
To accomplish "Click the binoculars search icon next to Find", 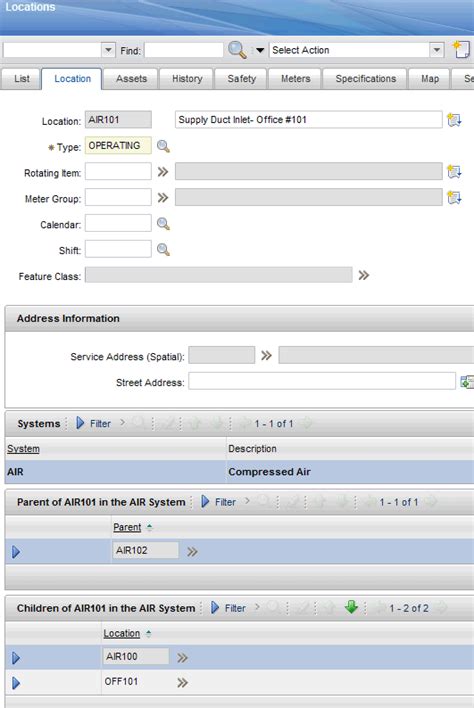I will tap(237, 50).
